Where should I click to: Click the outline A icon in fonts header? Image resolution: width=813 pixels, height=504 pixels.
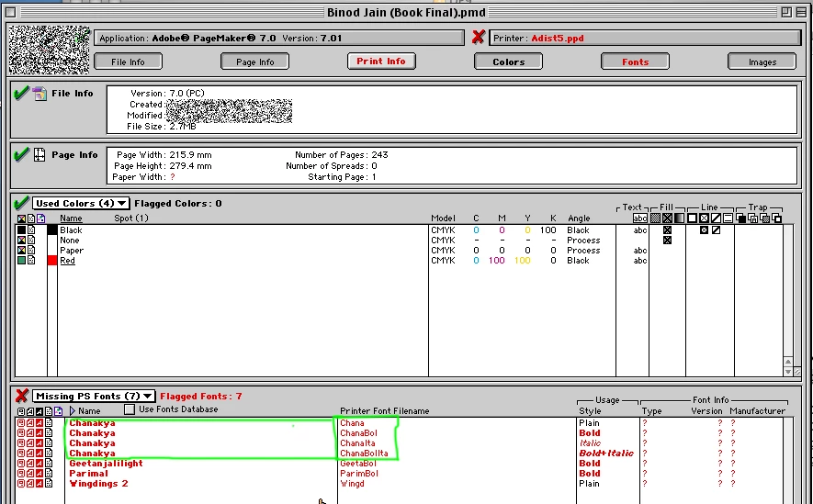pyautogui.click(x=30, y=411)
